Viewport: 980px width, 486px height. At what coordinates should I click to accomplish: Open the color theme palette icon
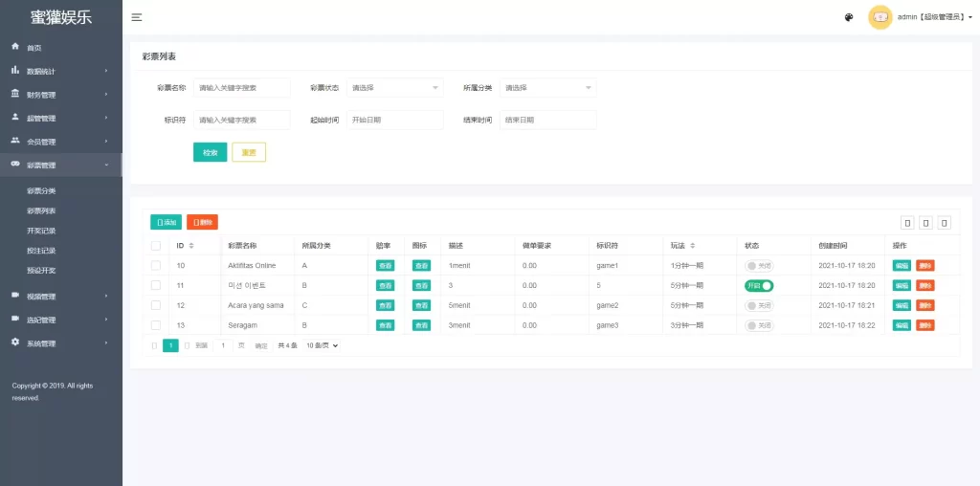[x=849, y=17]
